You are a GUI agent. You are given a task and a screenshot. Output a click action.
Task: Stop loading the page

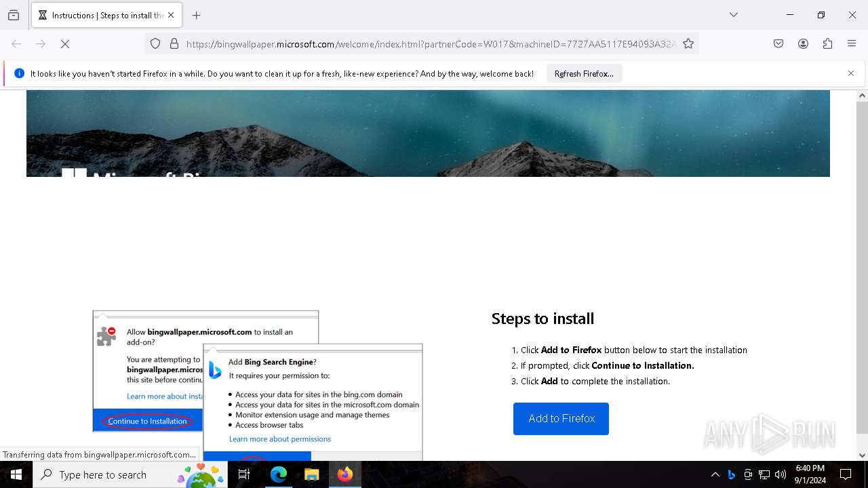65,43
